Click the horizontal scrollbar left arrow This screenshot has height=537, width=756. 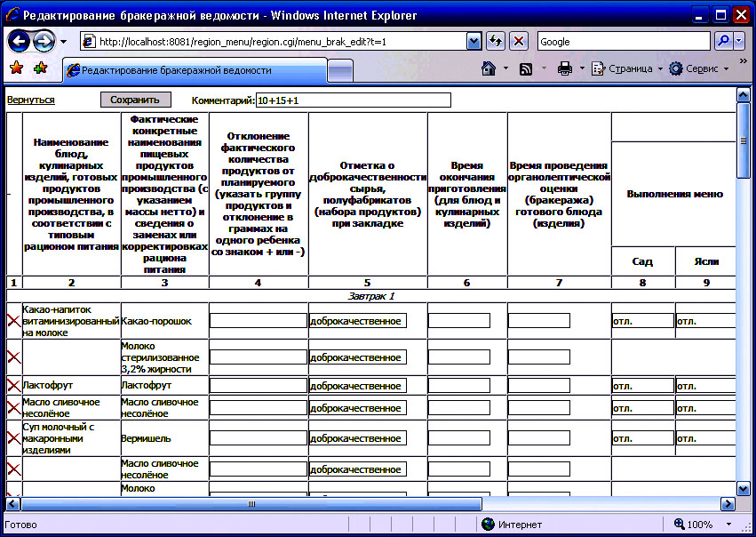pos(13,504)
